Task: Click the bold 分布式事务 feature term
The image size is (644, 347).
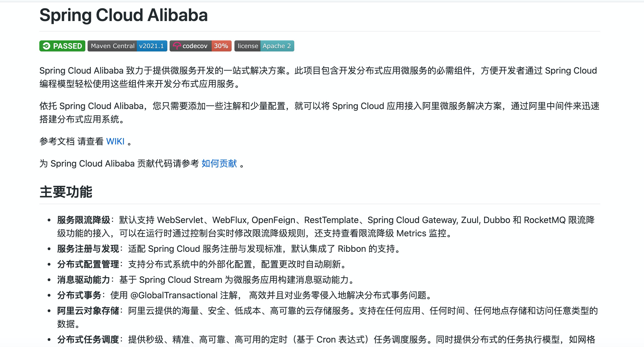Action: pyautogui.click(x=79, y=295)
